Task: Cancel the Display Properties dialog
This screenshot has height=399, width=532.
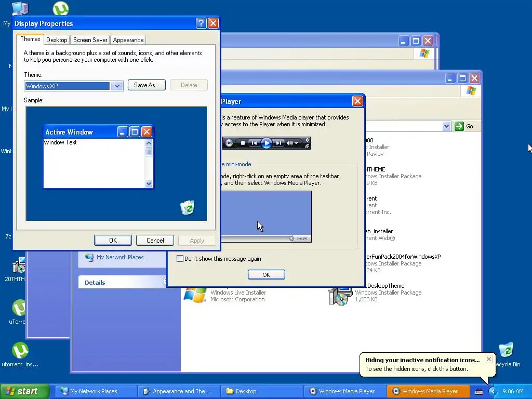Action: (x=155, y=241)
